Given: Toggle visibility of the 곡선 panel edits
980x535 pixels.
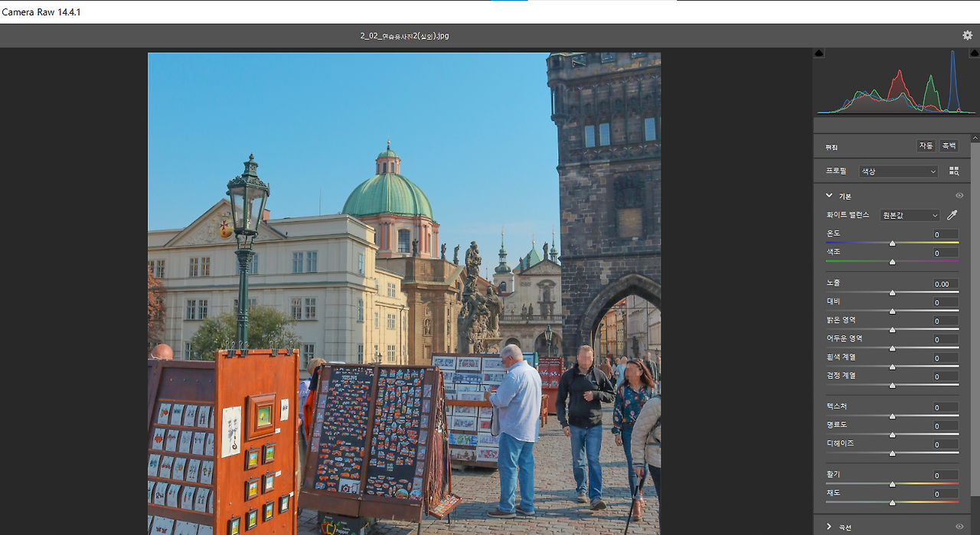Looking at the screenshot, I should tap(959, 527).
